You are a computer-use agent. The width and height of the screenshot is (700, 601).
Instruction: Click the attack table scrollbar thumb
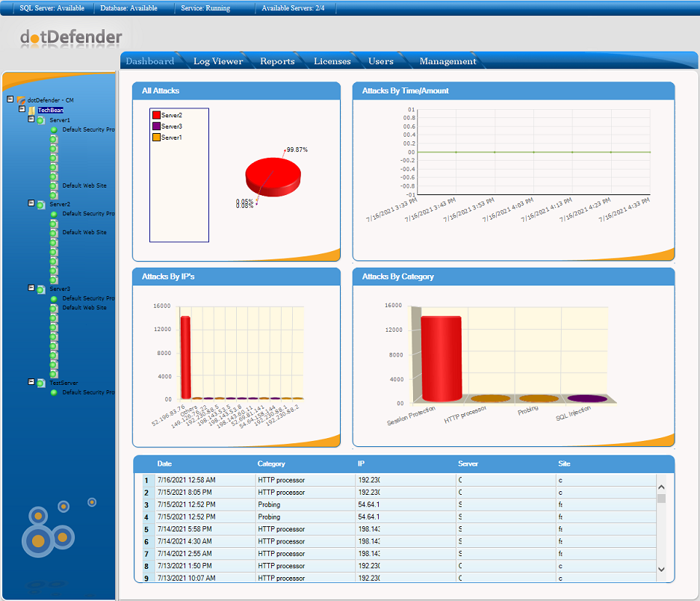(x=662, y=499)
